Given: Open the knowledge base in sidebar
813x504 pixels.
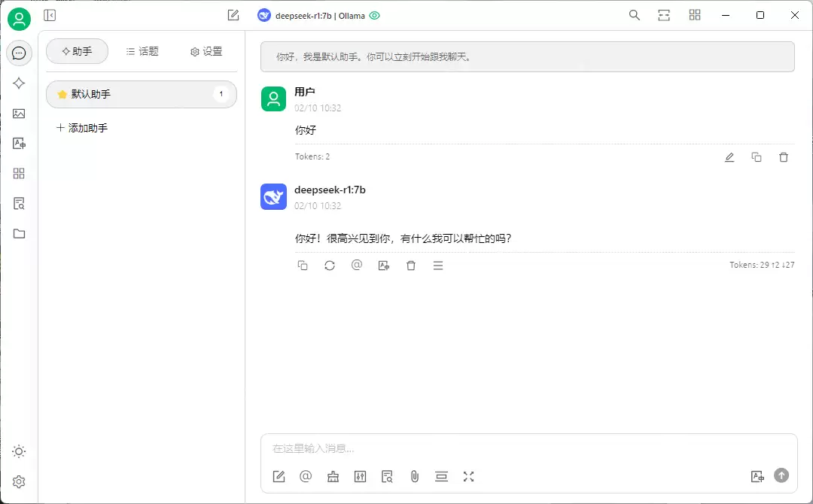Looking at the screenshot, I should pyautogui.click(x=19, y=203).
